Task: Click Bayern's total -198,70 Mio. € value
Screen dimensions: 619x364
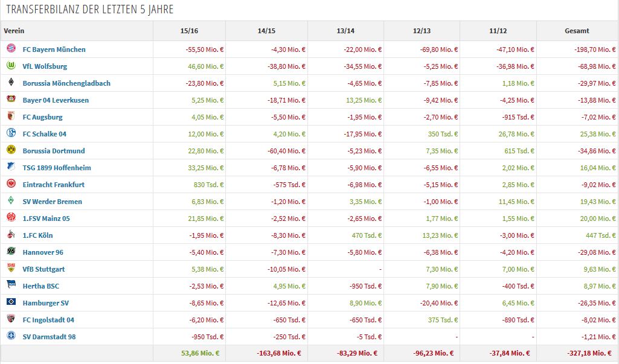Action: click(x=595, y=49)
